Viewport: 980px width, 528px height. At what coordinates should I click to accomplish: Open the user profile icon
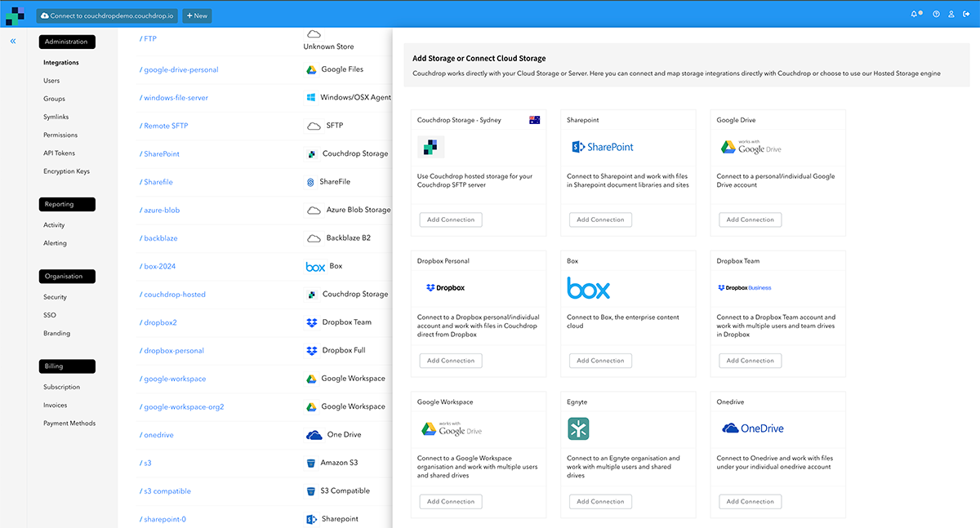(951, 15)
